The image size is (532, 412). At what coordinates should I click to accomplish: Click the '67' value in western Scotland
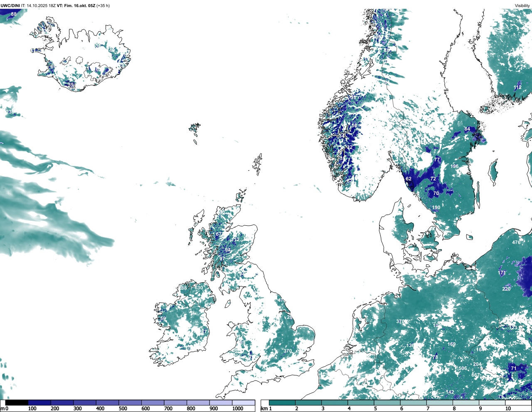click(x=218, y=234)
